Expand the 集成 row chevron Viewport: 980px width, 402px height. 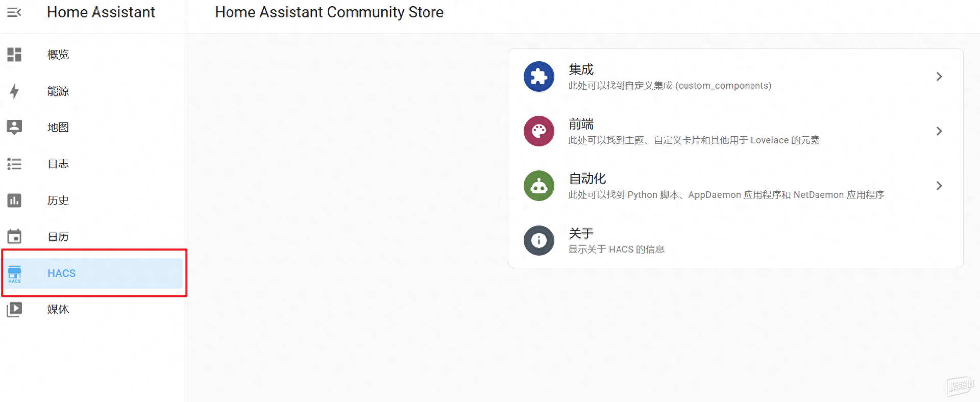[939, 77]
